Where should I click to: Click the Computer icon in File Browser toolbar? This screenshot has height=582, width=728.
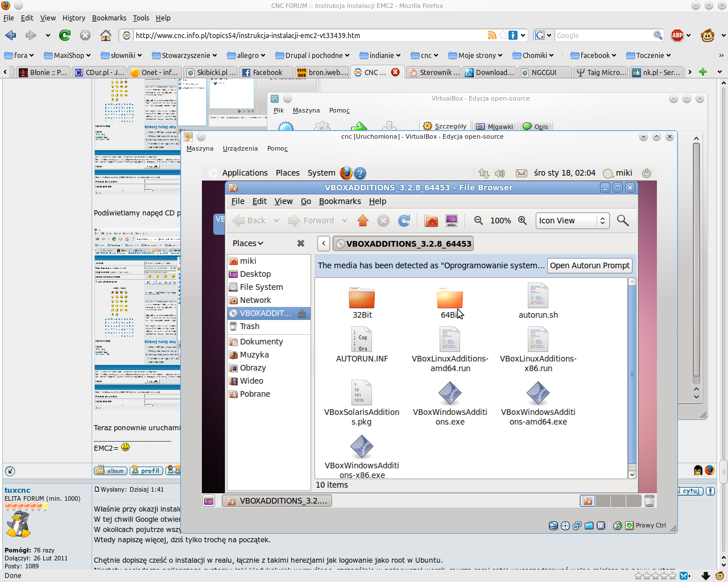[x=452, y=221]
